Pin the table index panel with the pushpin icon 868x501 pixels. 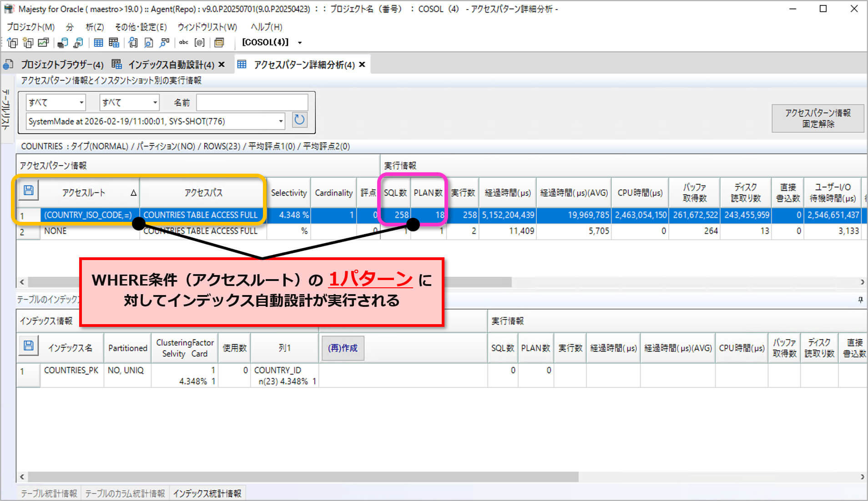(x=860, y=300)
